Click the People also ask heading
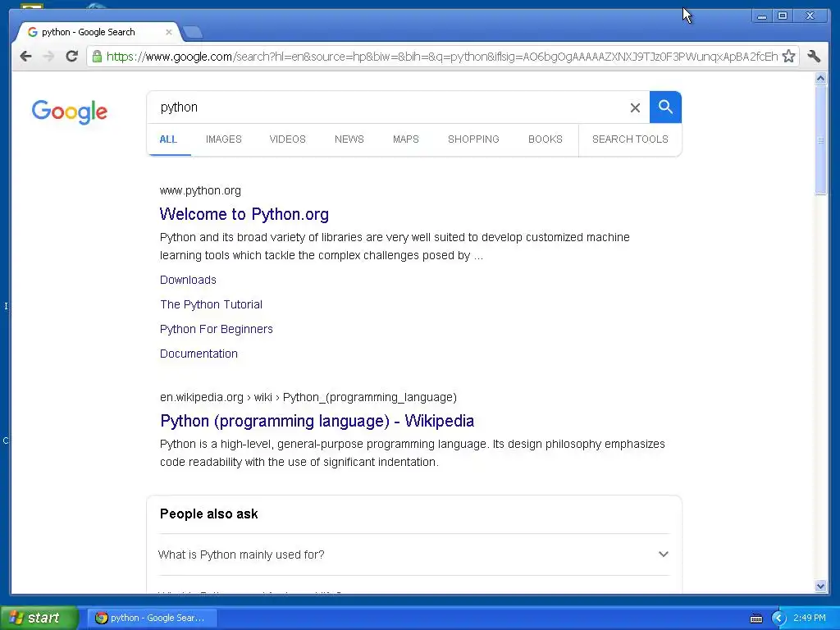 coord(209,514)
